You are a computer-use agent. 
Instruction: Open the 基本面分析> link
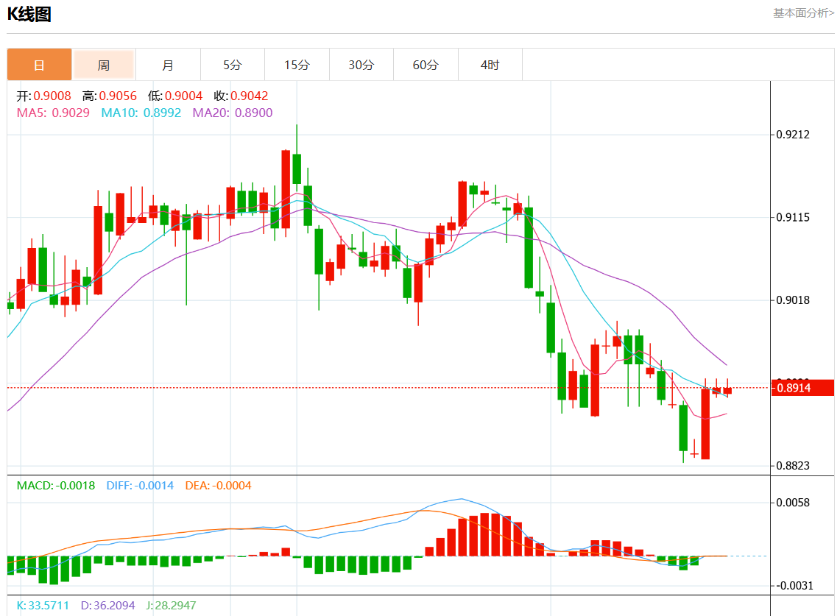(803, 13)
